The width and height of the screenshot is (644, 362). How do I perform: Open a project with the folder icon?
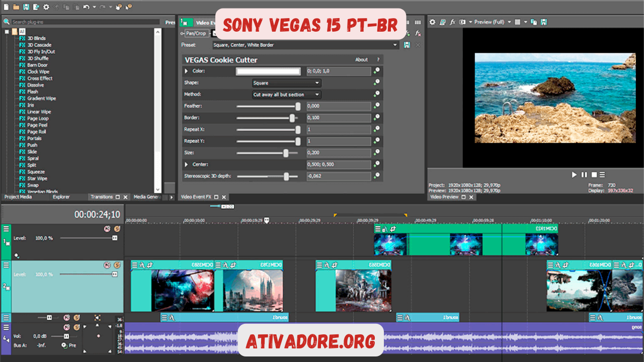tap(16, 7)
